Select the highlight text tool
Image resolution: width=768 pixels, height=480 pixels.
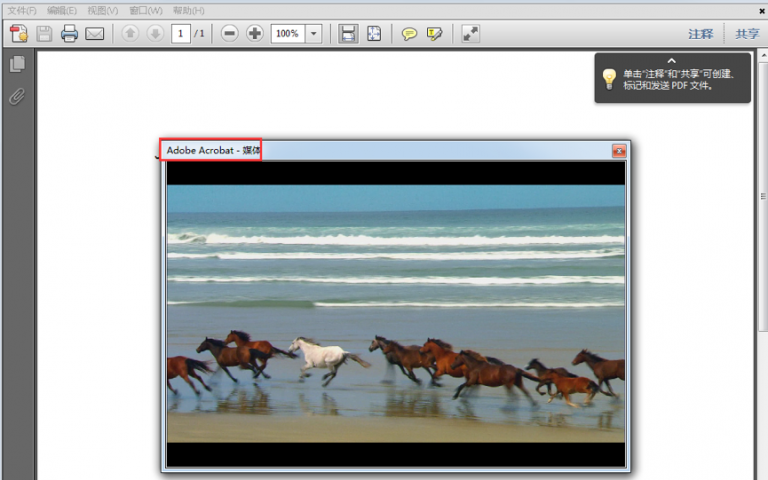pos(434,33)
